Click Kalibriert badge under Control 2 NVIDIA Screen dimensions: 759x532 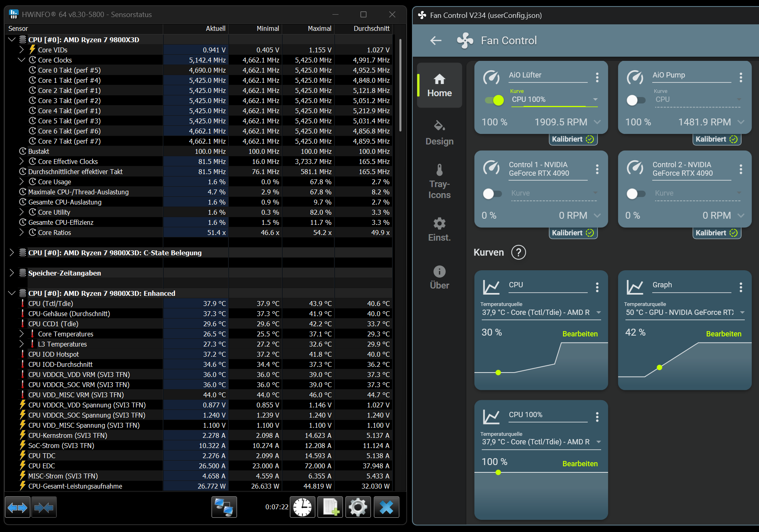[716, 233]
